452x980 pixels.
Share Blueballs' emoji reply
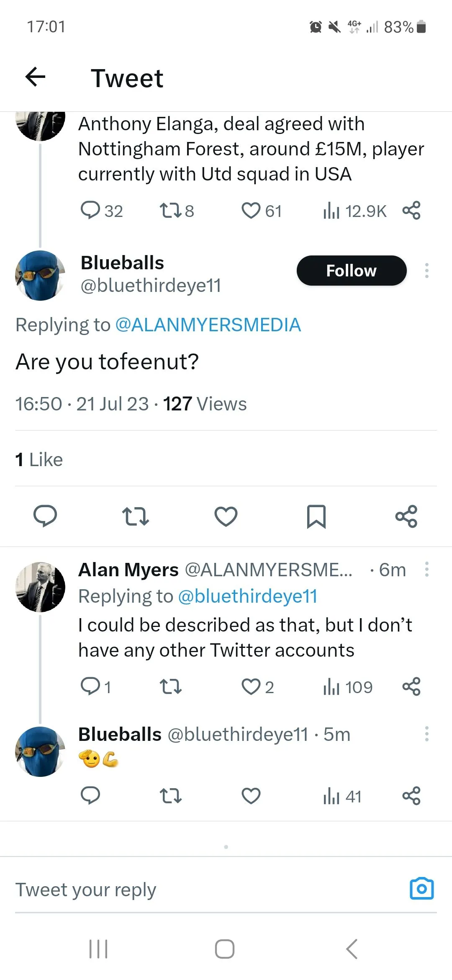tap(411, 796)
